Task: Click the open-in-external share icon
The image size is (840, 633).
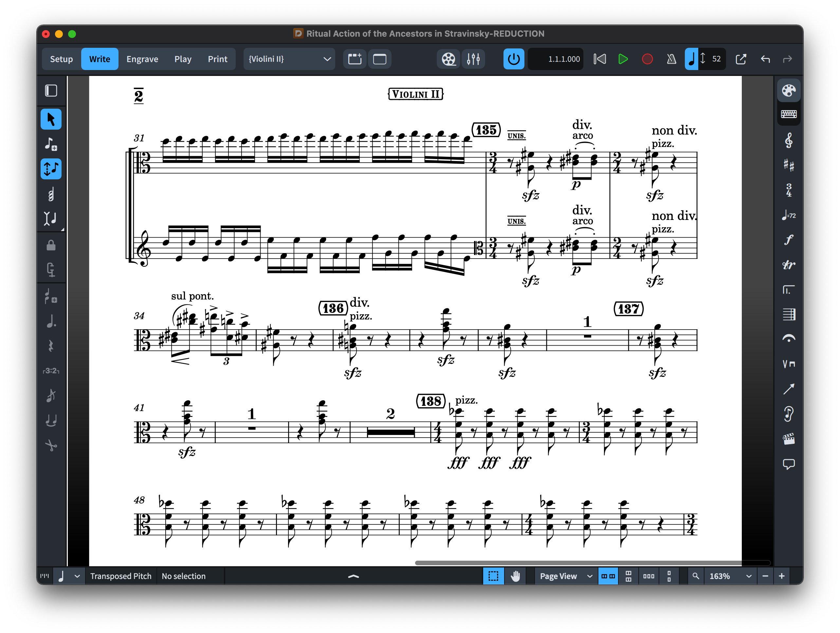Action: [741, 59]
